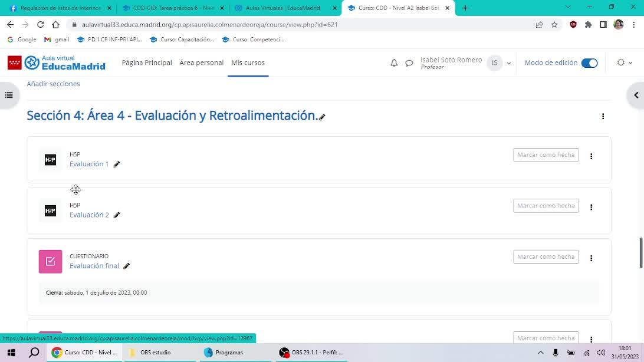Open Chrome profile avatar
The width and height of the screenshot is (644, 362).
pos(619,25)
